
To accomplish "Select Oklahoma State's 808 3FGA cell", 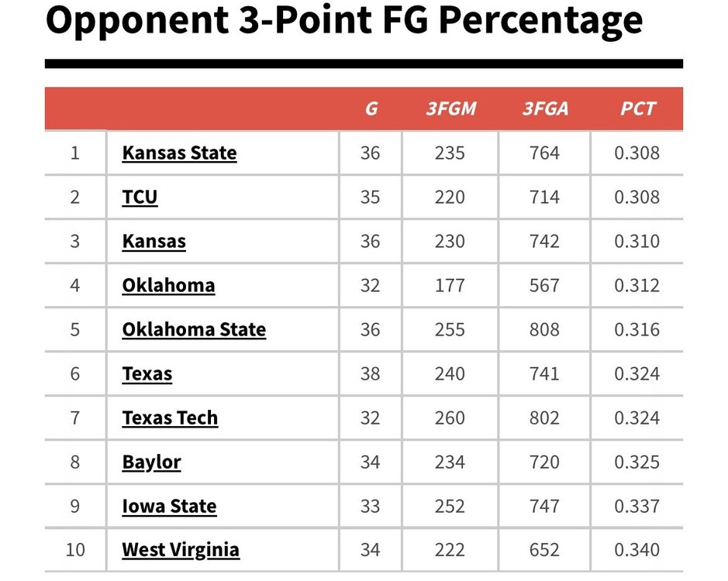I will 544,330.
